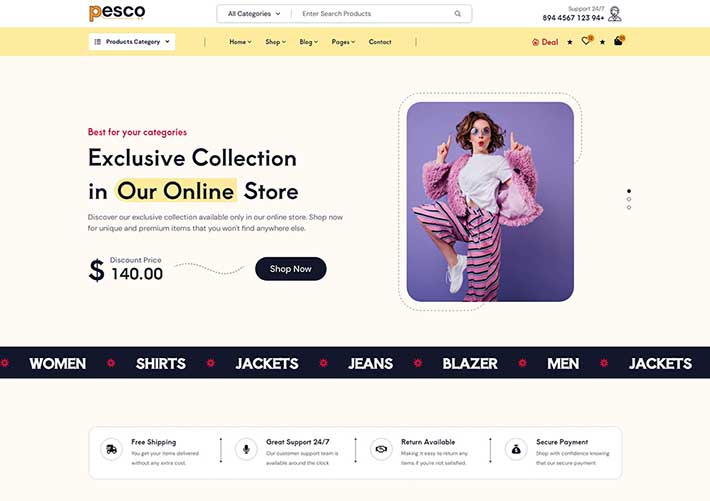
Task: Expand the Products Category menu
Action: tap(132, 42)
